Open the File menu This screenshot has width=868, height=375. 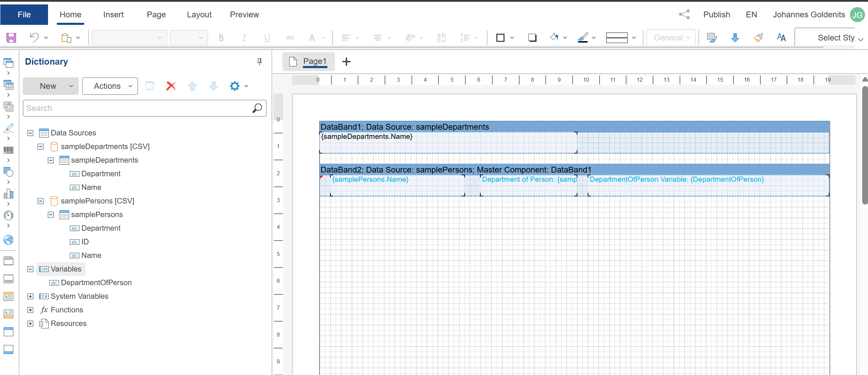coord(24,15)
